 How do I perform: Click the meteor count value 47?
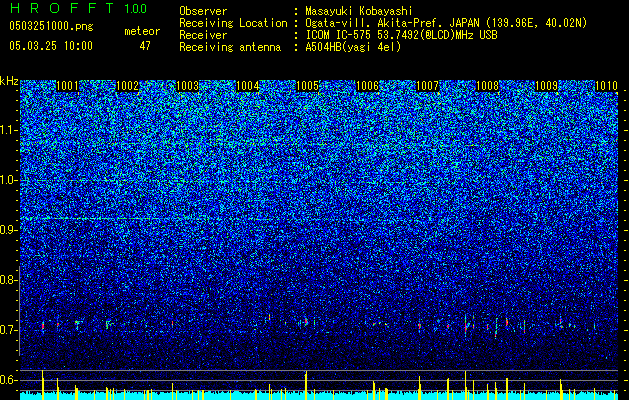(x=145, y=46)
